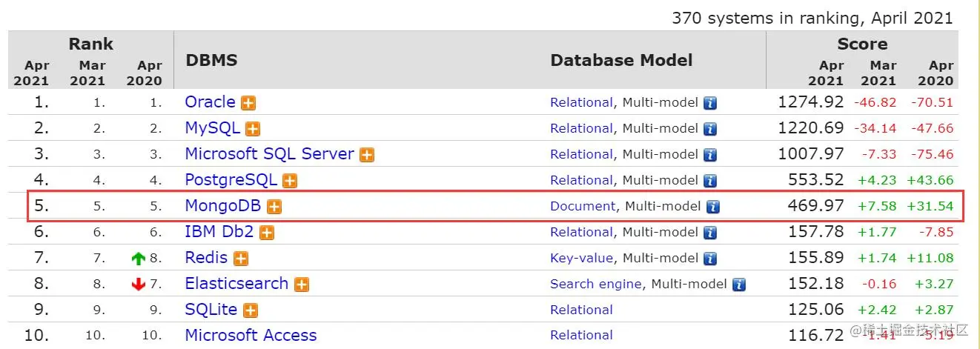Click the DBMS column header
Screen dimensions: 980x349
pos(211,61)
